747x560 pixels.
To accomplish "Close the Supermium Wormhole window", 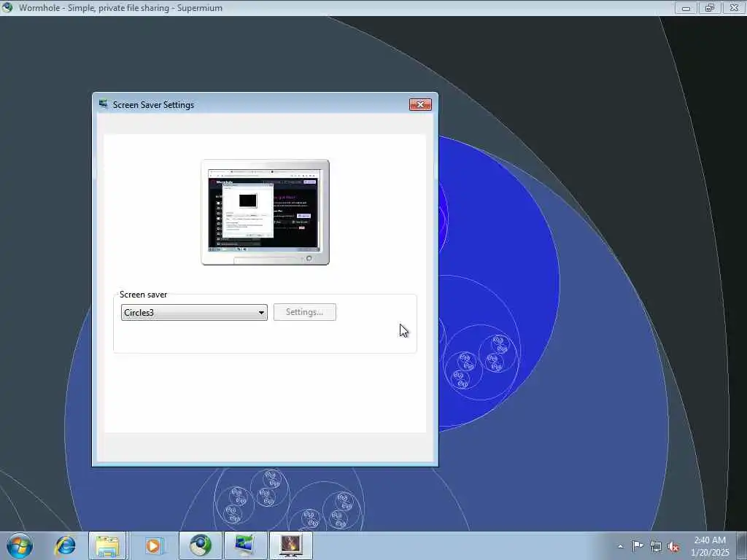I will 734,7.
